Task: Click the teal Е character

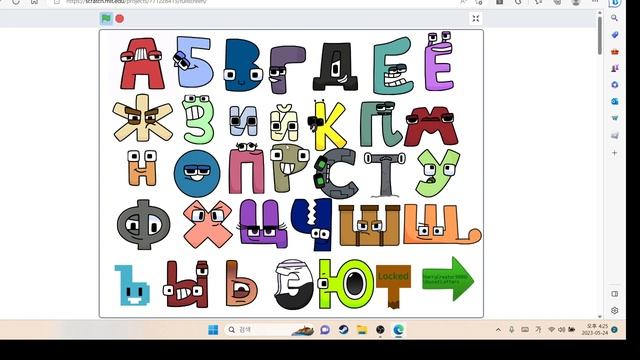Action: pos(393,65)
